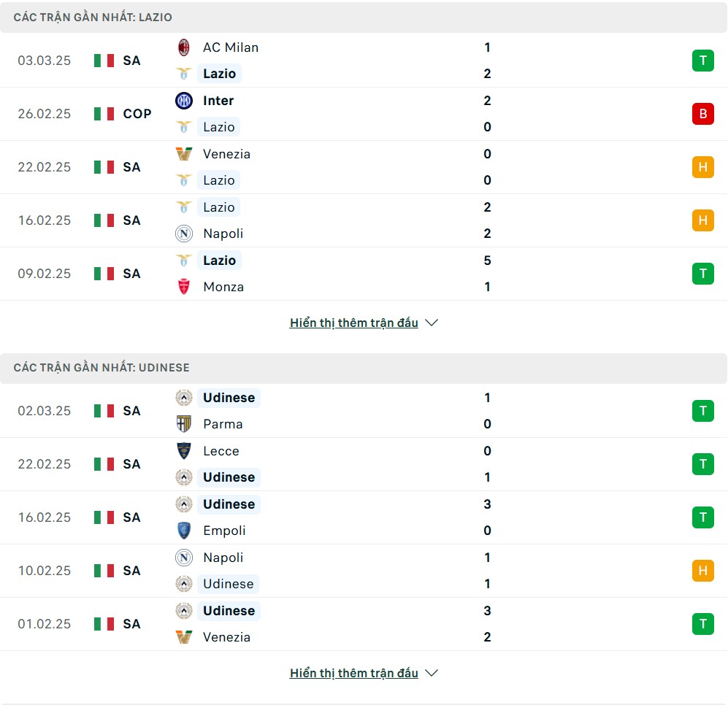Expand more matches under the Udinese section
This screenshot has height=705, width=728.
[354, 673]
